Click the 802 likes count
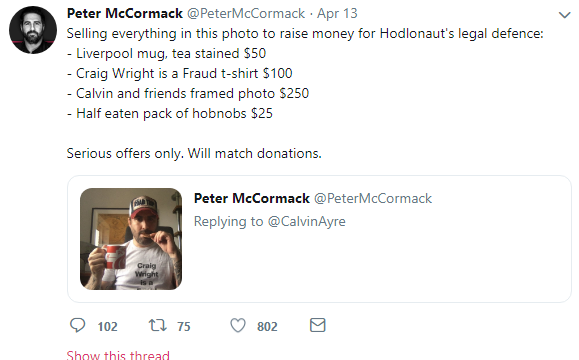Screen dimensions: 579x360 tap(267, 327)
